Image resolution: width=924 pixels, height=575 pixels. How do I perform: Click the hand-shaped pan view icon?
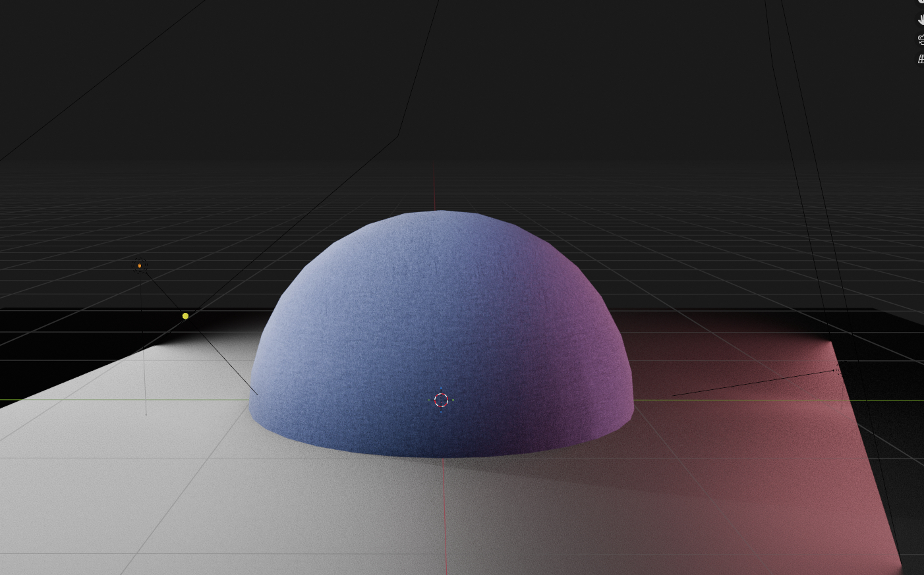click(921, 20)
